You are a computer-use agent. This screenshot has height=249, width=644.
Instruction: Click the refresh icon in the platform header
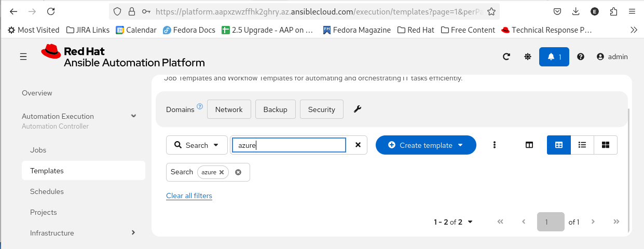click(x=506, y=57)
